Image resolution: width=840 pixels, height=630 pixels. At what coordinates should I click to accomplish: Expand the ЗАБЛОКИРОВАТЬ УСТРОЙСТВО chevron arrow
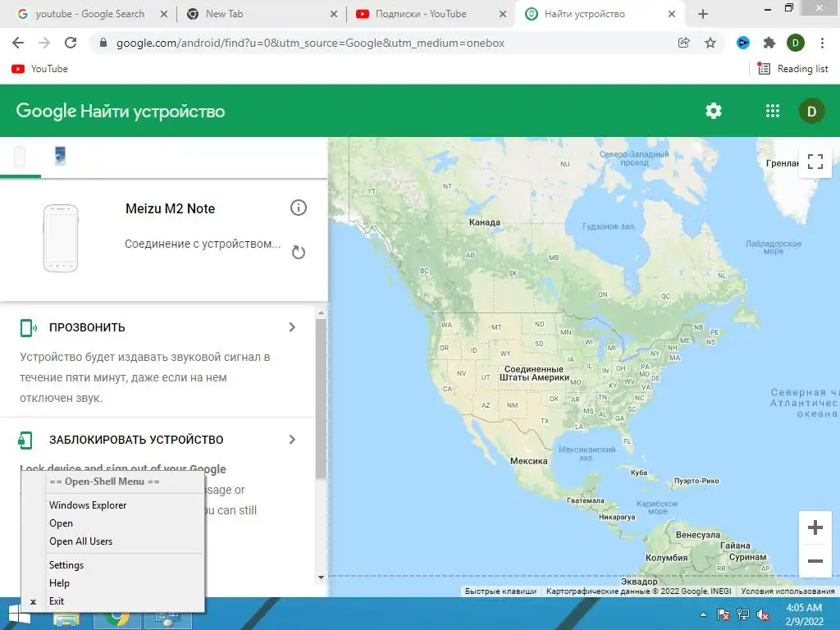tap(292, 440)
